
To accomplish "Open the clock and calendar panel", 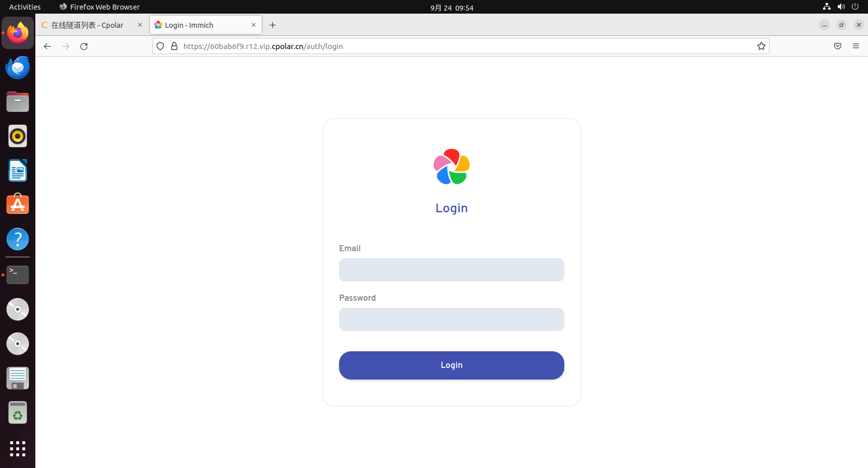I will tap(452, 8).
